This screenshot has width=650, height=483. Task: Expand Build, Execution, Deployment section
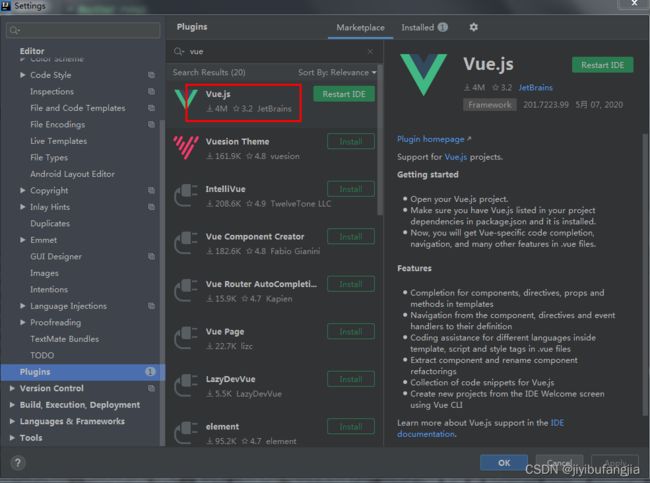pyautogui.click(x=12, y=405)
